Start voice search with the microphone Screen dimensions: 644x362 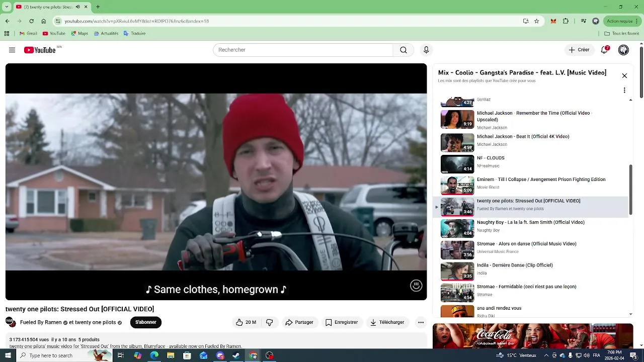[426, 50]
